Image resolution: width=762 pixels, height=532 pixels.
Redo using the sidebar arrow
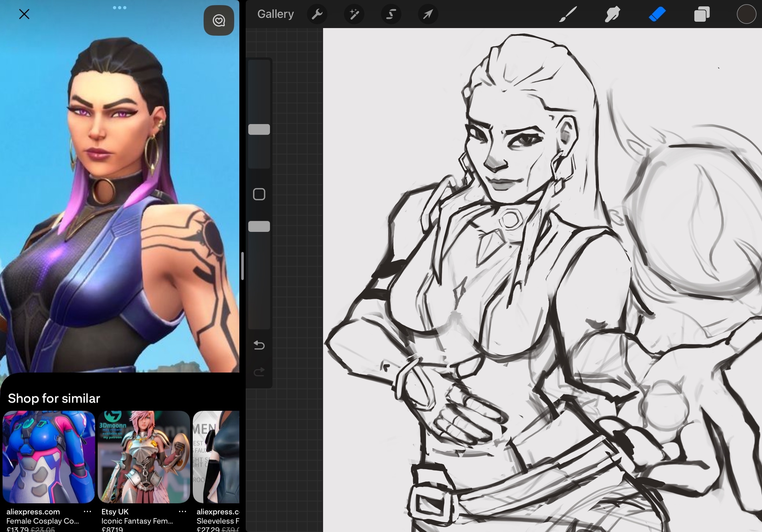[x=259, y=372]
